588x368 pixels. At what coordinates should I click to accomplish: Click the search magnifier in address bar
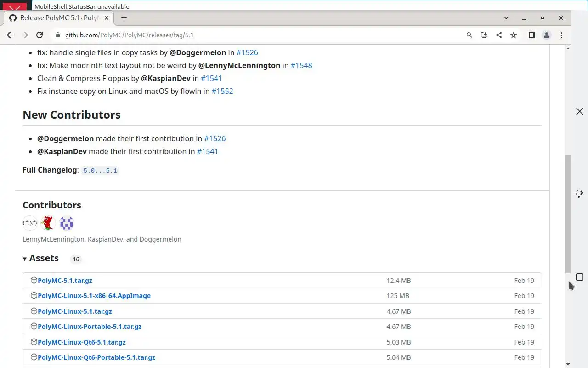[x=469, y=35]
